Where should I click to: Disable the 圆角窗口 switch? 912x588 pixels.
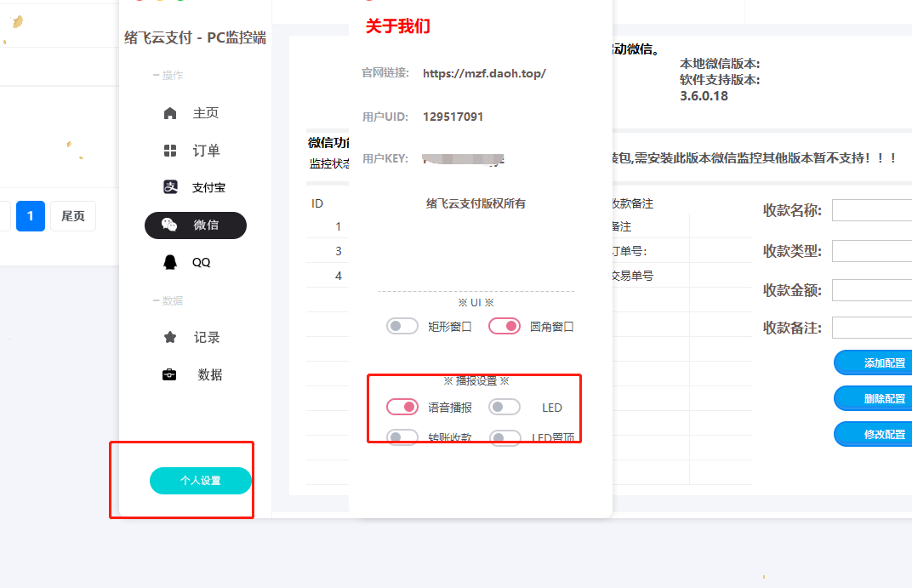click(504, 326)
